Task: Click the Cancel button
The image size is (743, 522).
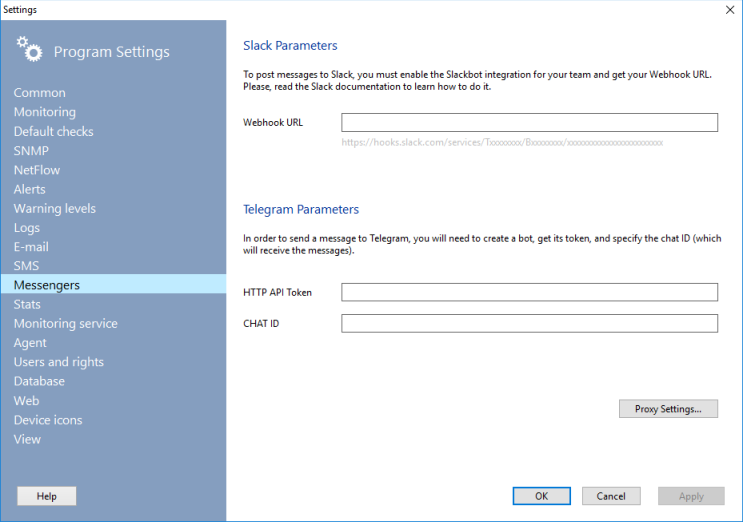Action: tap(611, 496)
